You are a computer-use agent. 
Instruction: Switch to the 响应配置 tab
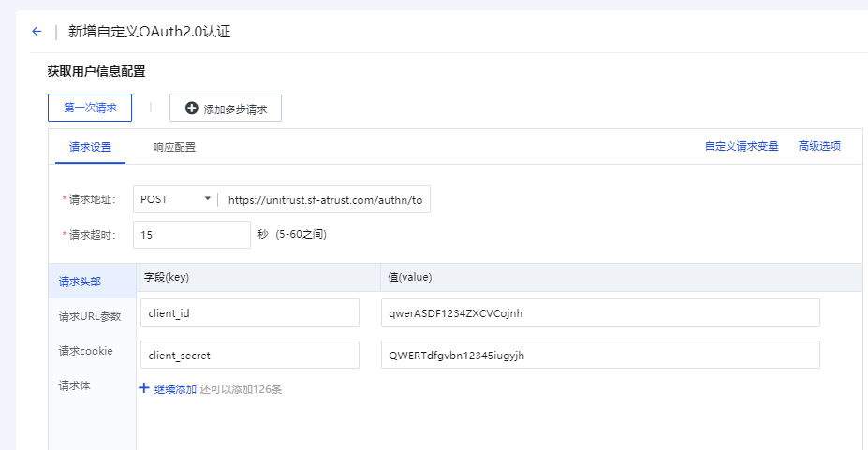click(x=174, y=147)
